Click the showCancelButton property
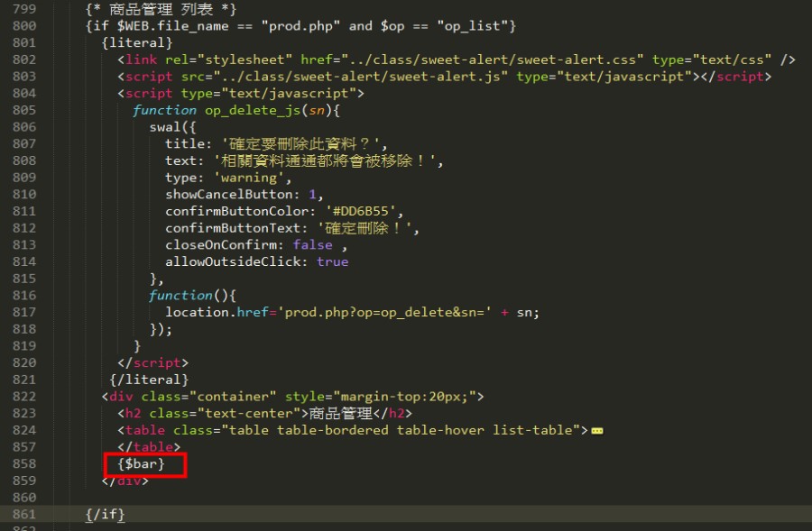The height and width of the screenshot is (531, 812). [228, 195]
